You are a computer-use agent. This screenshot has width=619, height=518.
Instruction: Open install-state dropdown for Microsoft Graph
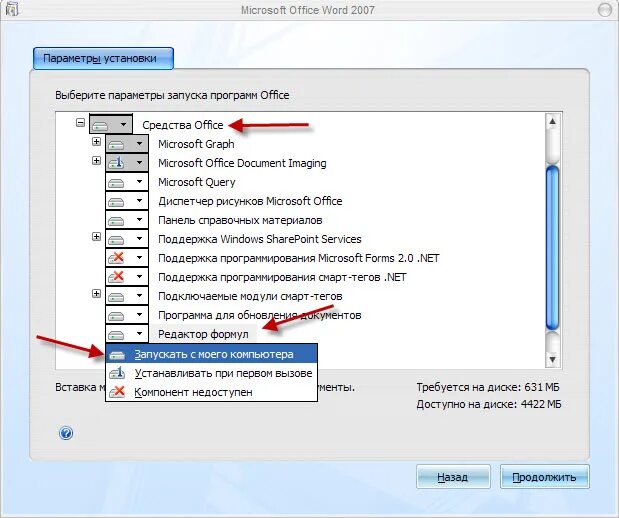coord(127,144)
